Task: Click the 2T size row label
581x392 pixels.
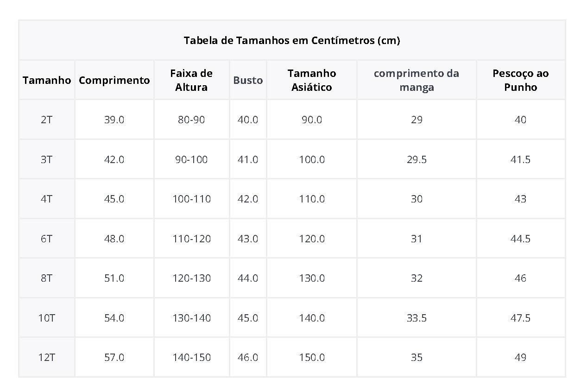Action: [x=46, y=120]
